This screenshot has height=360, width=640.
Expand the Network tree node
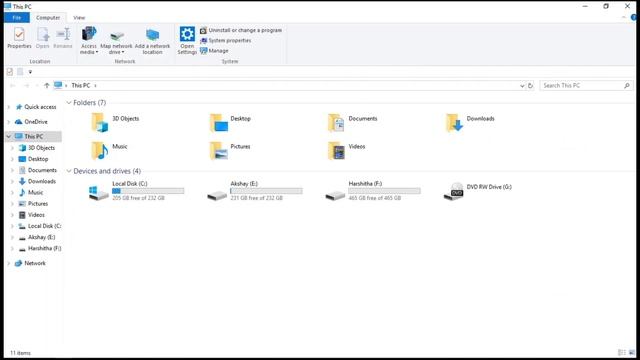tap(9, 263)
